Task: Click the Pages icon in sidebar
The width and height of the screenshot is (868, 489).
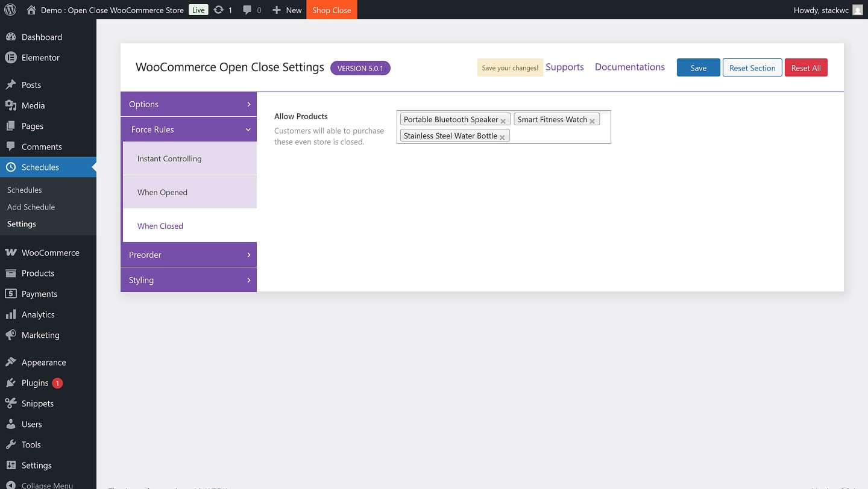Action: tap(11, 126)
